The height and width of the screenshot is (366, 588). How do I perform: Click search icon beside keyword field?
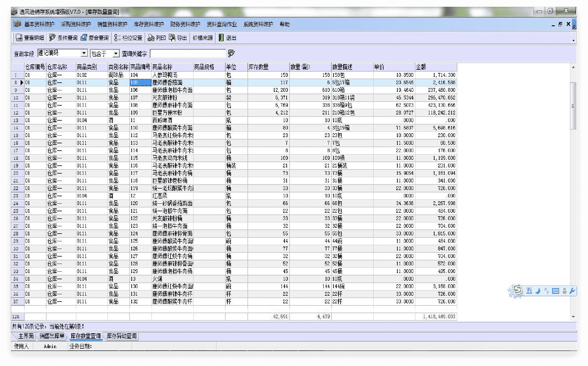[x=231, y=54]
